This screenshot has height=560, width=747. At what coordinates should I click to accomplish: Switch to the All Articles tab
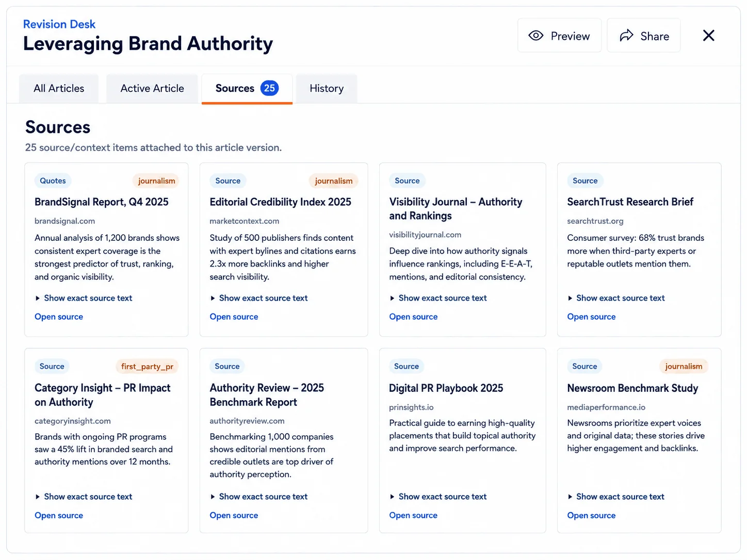tap(59, 89)
